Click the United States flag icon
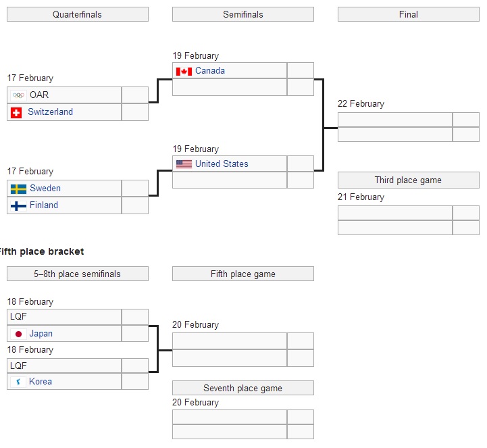This screenshot has height=448, width=487. (x=184, y=164)
